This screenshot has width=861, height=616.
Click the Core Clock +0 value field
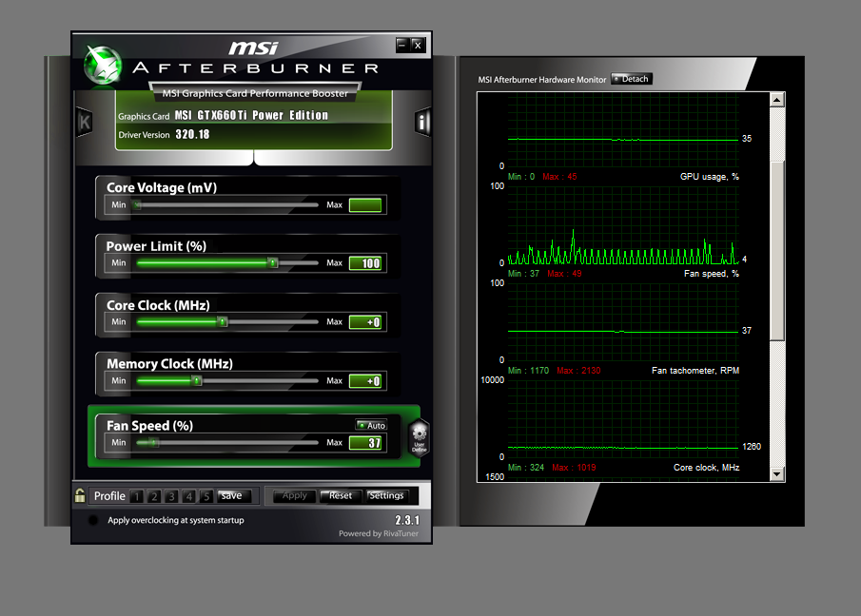click(x=365, y=322)
